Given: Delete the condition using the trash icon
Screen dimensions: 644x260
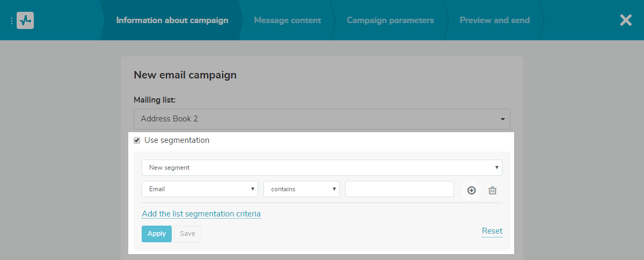Looking at the screenshot, I should coord(492,190).
